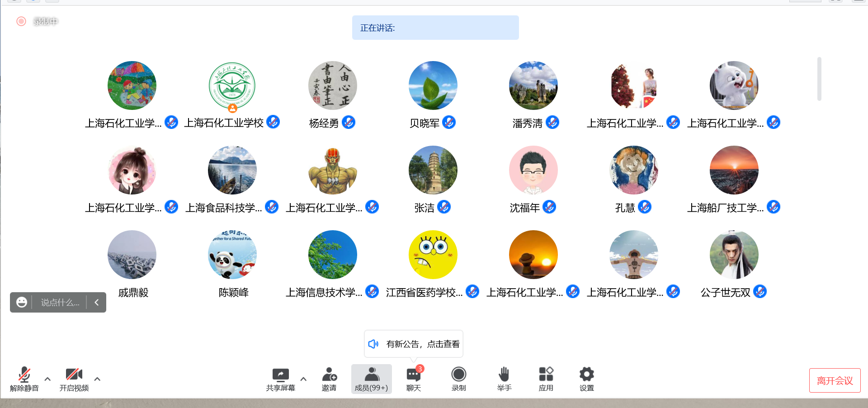Start recording with the record icon
The height and width of the screenshot is (408, 868).
[458, 375]
